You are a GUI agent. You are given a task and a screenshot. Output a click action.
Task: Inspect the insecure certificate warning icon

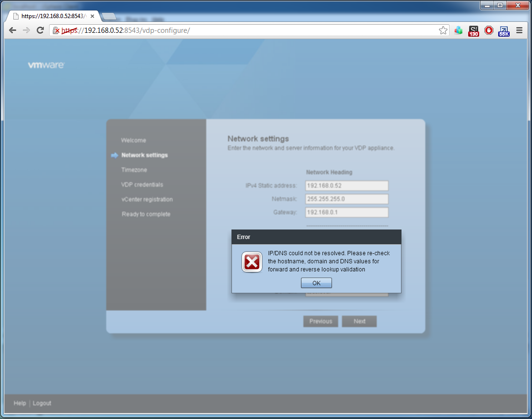[56, 30]
